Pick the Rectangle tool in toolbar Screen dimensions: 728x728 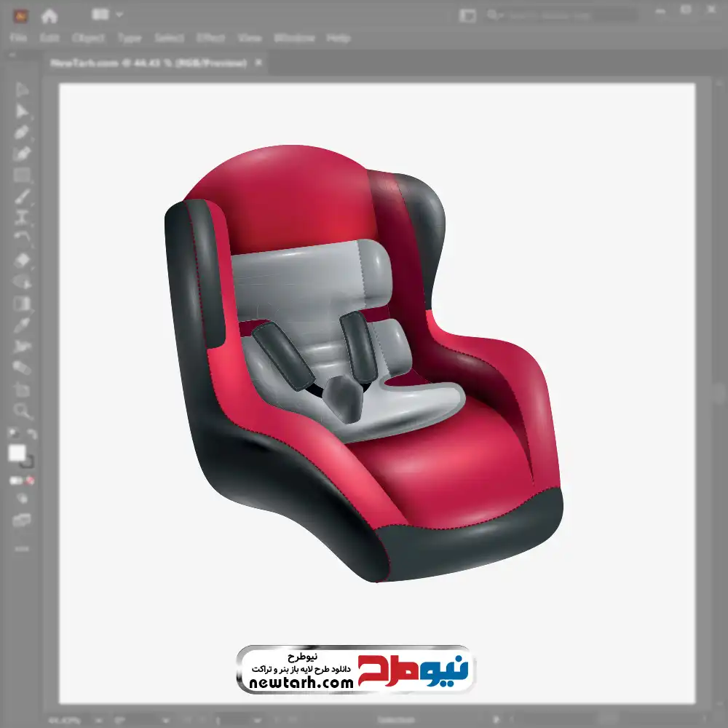[x=22, y=175]
